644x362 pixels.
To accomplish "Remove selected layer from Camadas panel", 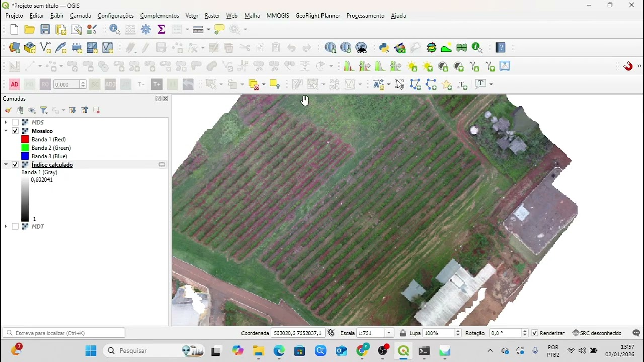I will 96,110.
